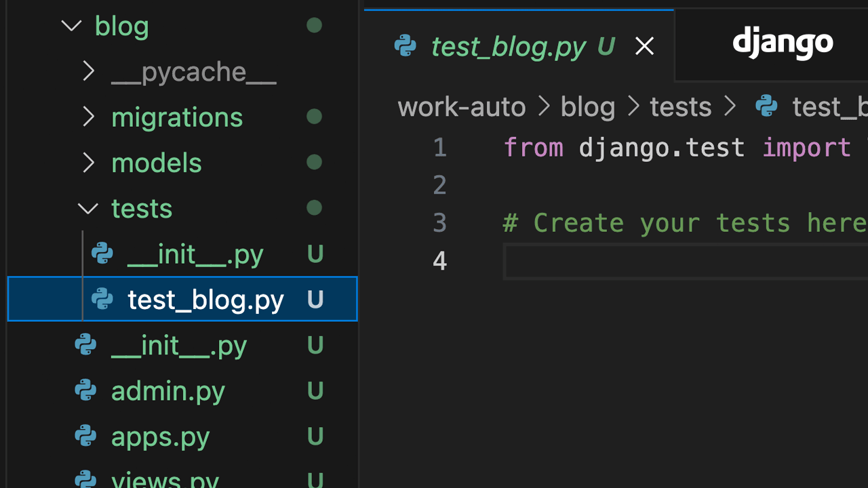The height and width of the screenshot is (488, 868).
Task: Click the Python icon in the breadcrumb bar
Action: click(766, 106)
